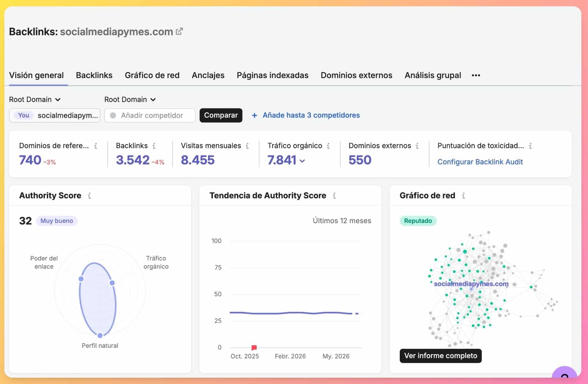The image size is (588, 384).
Task: Focus the Añadir competidor input field
Action: (150, 115)
